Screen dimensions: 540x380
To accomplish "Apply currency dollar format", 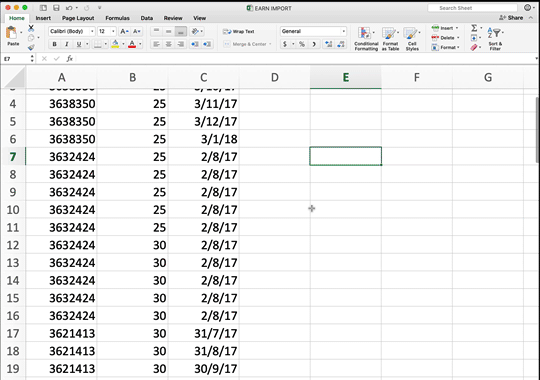I will click(285, 44).
